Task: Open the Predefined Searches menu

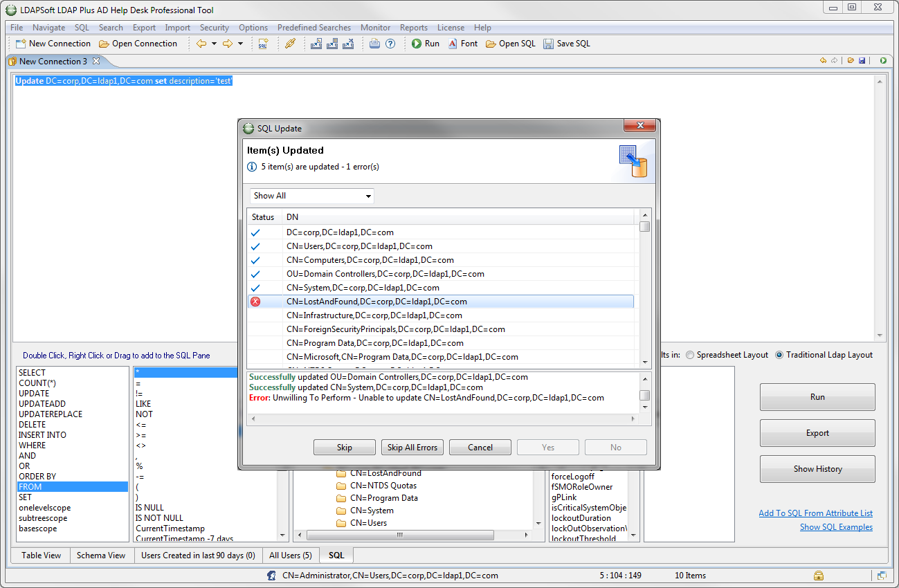Action: point(314,28)
